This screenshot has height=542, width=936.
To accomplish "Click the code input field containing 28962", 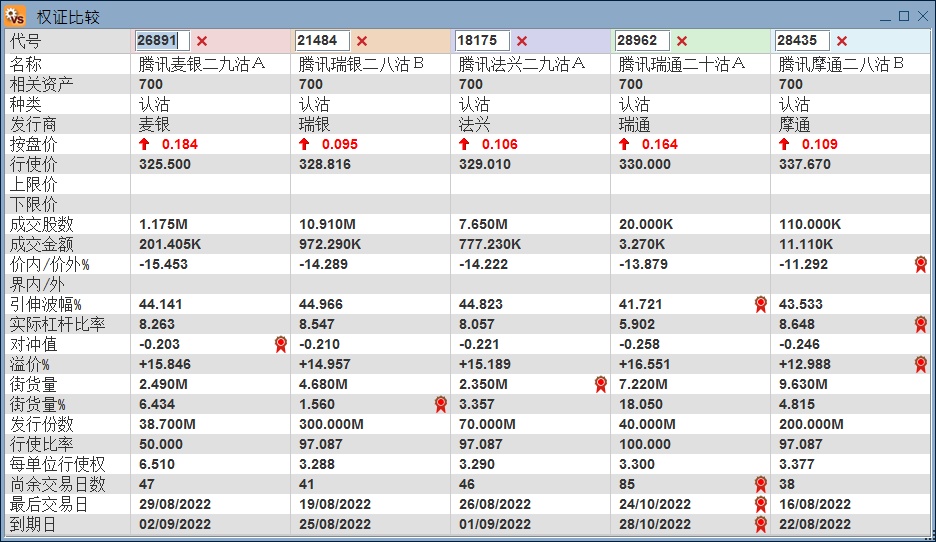I will coord(642,41).
